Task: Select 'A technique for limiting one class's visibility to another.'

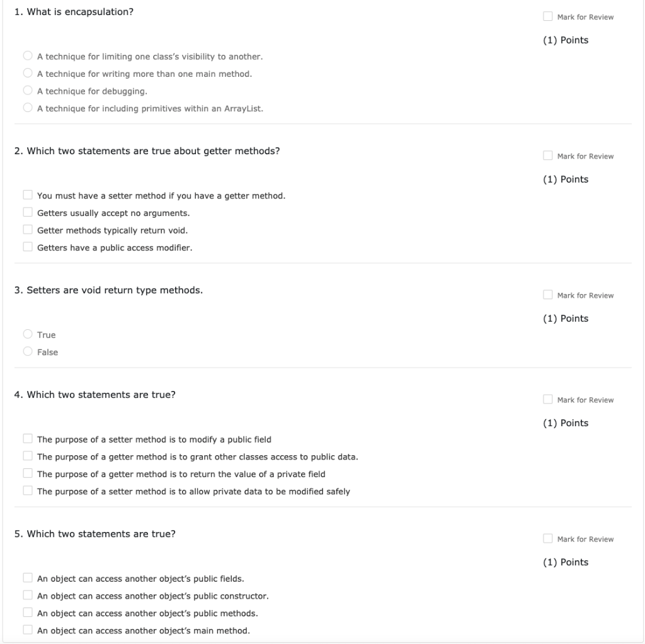Action: point(28,55)
